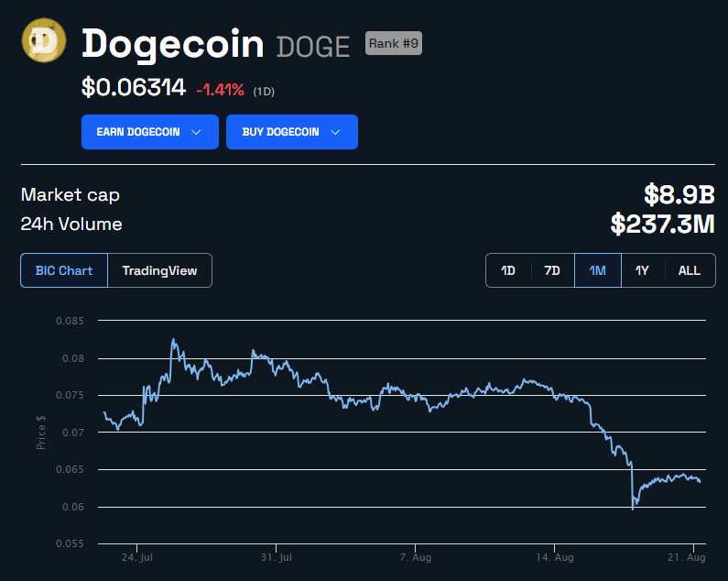Select the 7D time range
Image resolution: width=728 pixels, height=581 pixels.
coord(552,270)
